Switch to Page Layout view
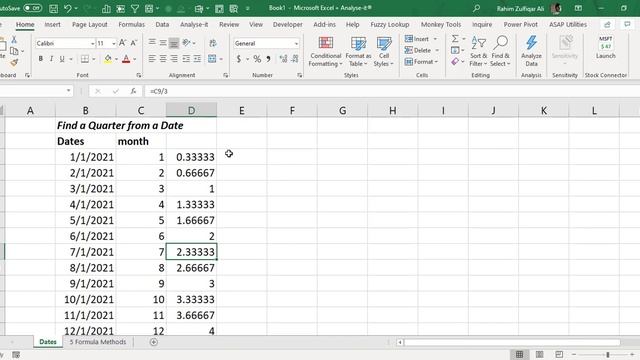 pos(539,354)
